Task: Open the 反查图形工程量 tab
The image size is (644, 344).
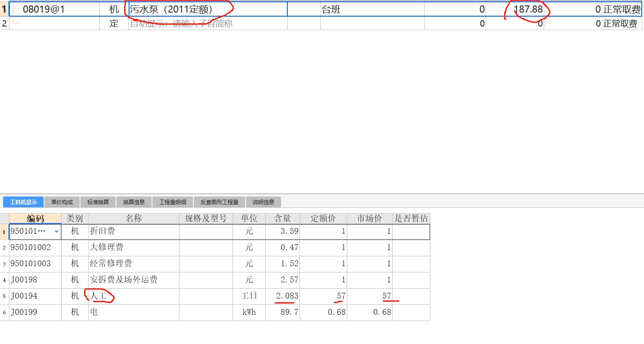Action: point(219,202)
